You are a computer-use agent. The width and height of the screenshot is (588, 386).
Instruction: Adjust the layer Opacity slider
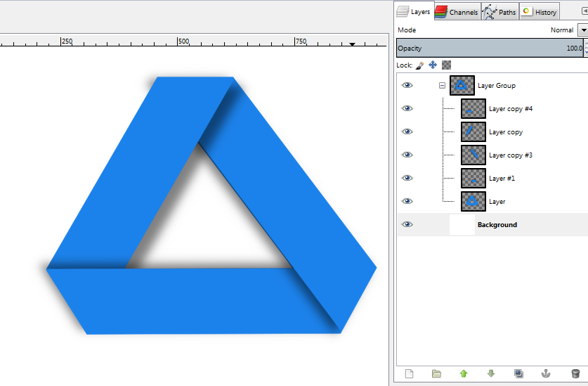tap(490, 48)
